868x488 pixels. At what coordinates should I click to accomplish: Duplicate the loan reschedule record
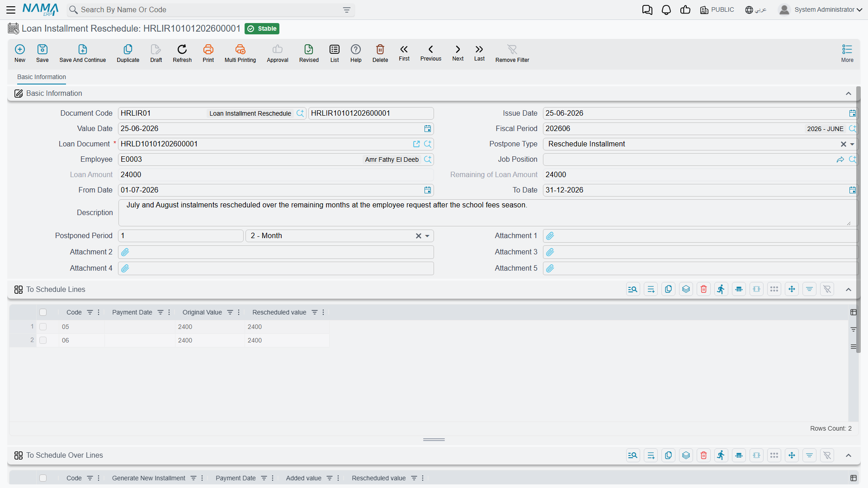click(x=128, y=53)
